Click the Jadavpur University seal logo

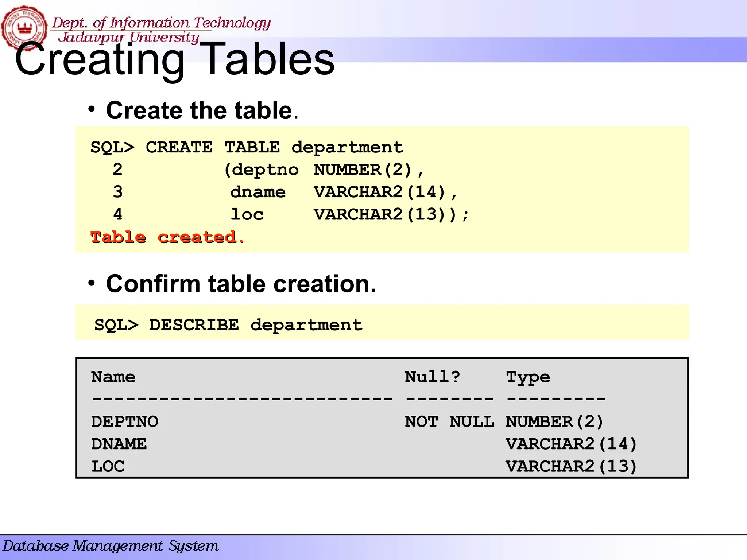click(x=24, y=28)
